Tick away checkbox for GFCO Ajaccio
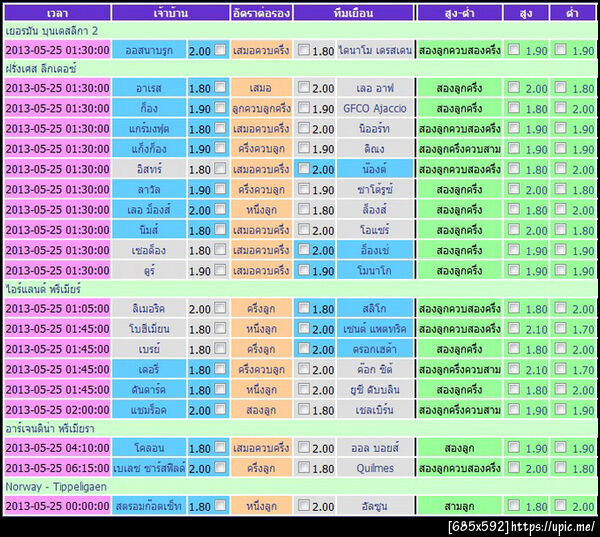The height and width of the screenshot is (537, 600). 304,108
